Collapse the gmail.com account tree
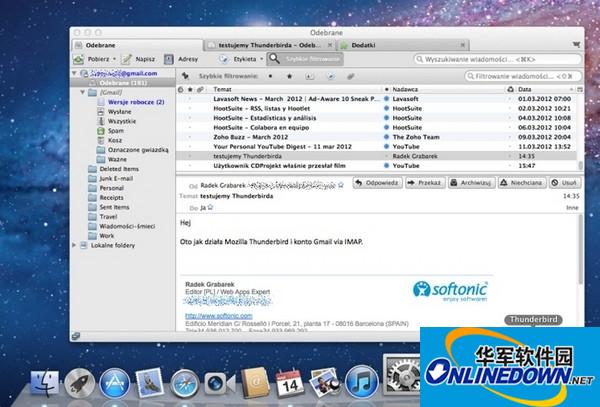The image size is (600, 407). [74, 73]
